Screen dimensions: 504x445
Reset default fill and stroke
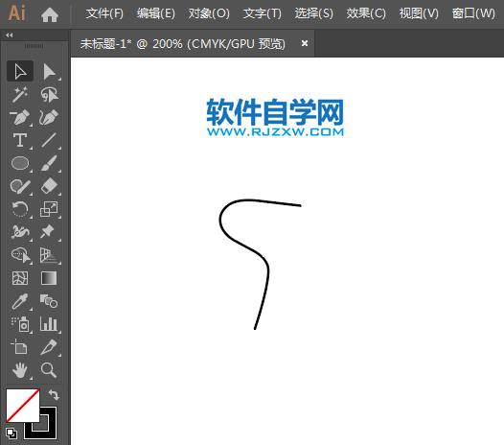11,433
